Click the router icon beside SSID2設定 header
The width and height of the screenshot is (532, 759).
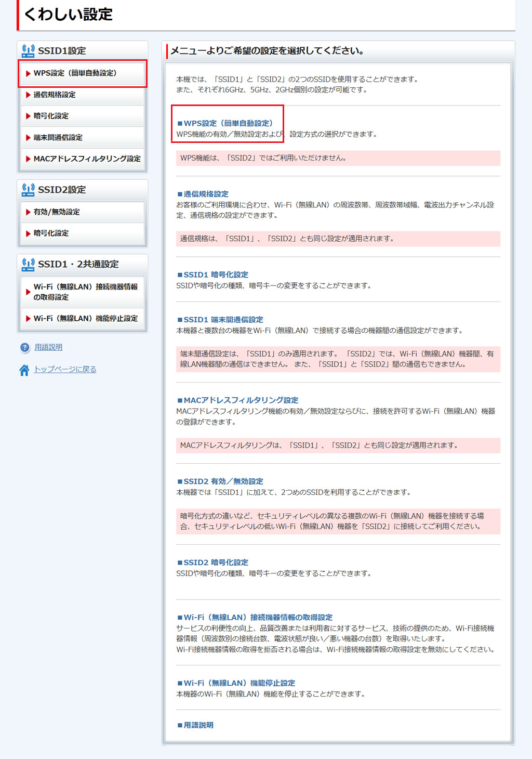pos(28,190)
